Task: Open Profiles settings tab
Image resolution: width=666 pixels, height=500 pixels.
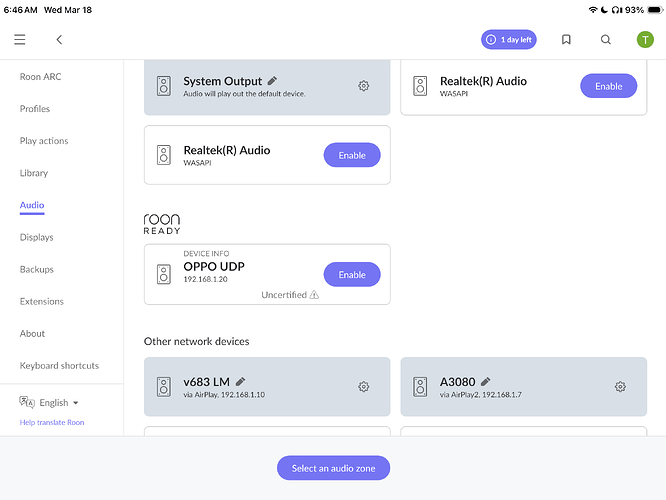Action: tap(35, 109)
